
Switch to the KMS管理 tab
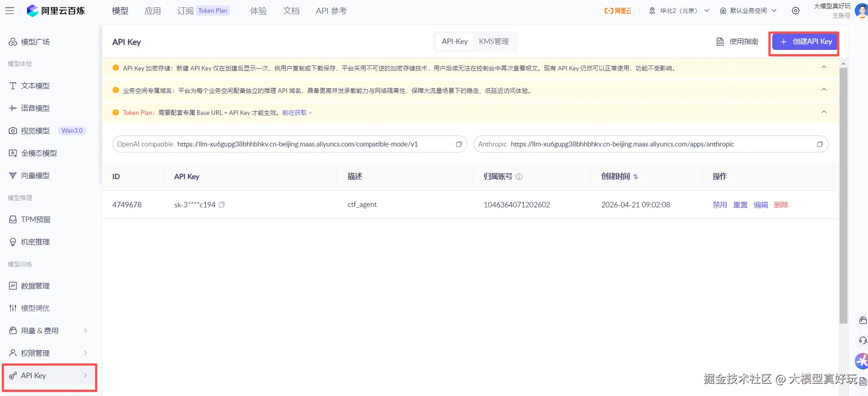[x=494, y=42]
